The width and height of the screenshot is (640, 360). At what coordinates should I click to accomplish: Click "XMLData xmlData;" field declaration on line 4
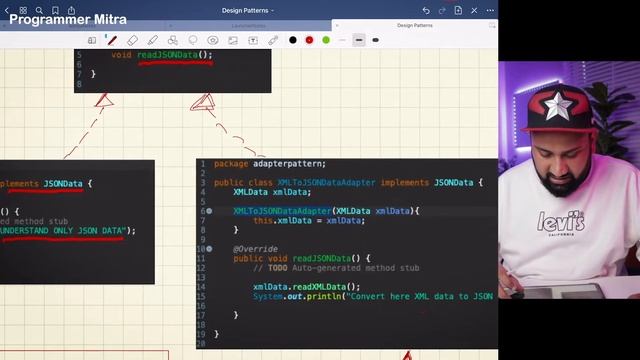(x=272, y=192)
